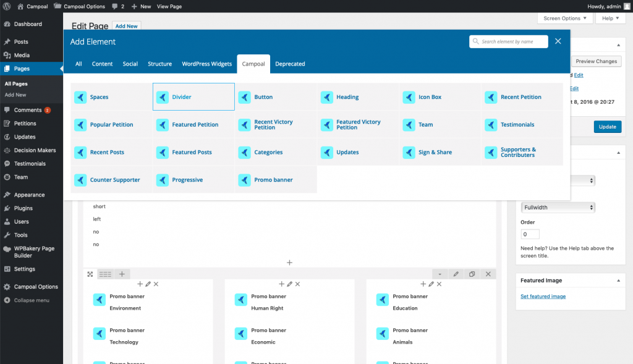633x364 pixels.
Task: Click the Update button
Action: point(607,127)
